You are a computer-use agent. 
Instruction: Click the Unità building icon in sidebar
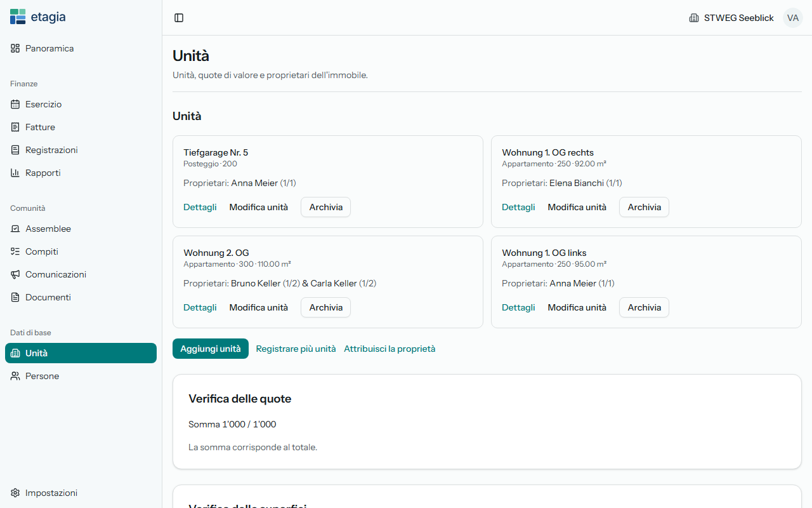[15, 353]
